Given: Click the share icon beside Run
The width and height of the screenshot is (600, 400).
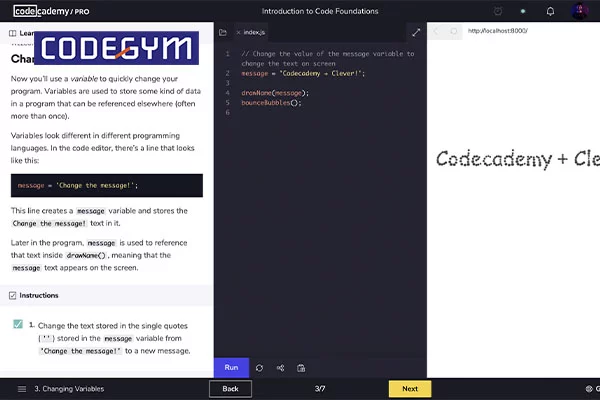Looking at the screenshot, I should pos(280,368).
